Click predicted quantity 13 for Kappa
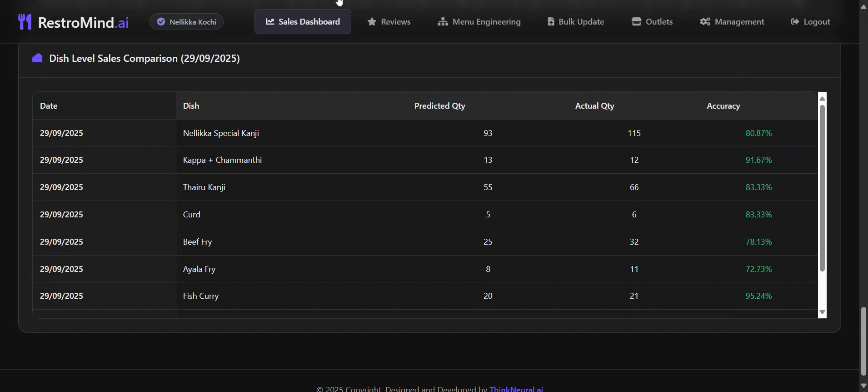 [488, 160]
